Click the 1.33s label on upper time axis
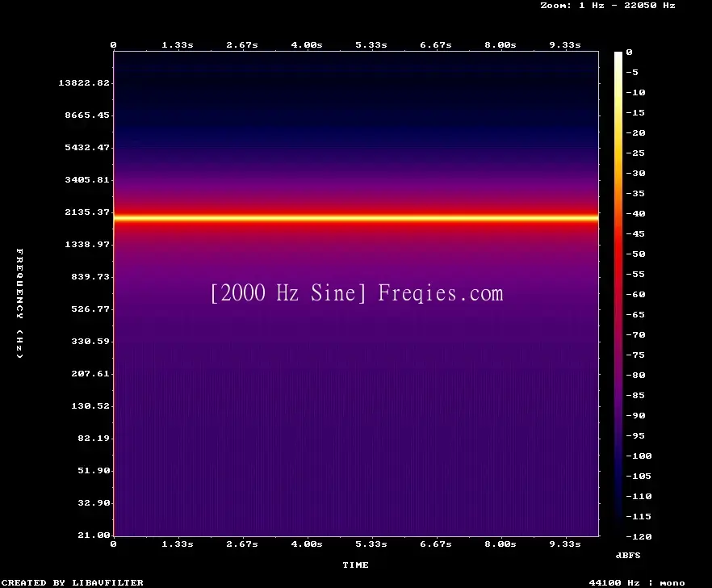This screenshot has height=588, width=712. (178, 45)
